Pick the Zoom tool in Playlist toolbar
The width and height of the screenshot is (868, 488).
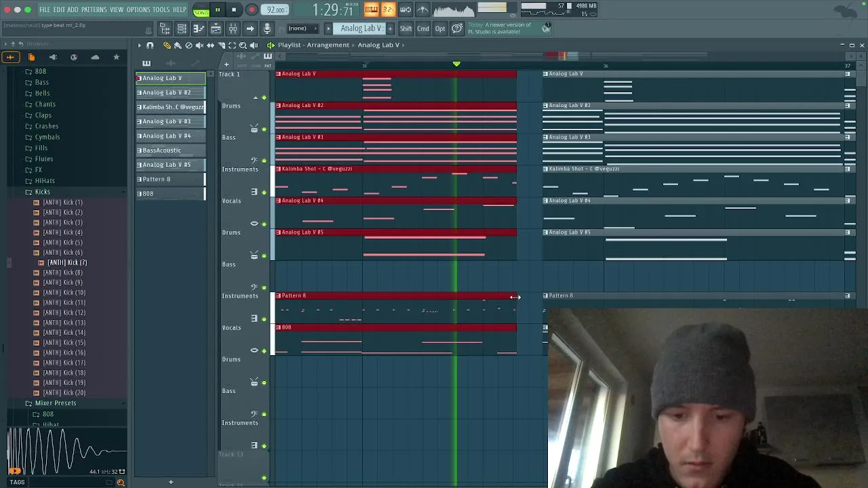pyautogui.click(x=243, y=45)
